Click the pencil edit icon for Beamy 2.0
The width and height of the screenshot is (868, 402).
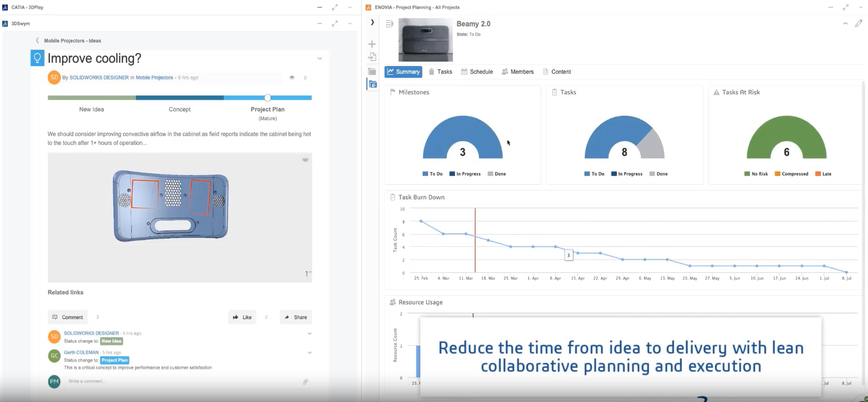click(x=858, y=24)
